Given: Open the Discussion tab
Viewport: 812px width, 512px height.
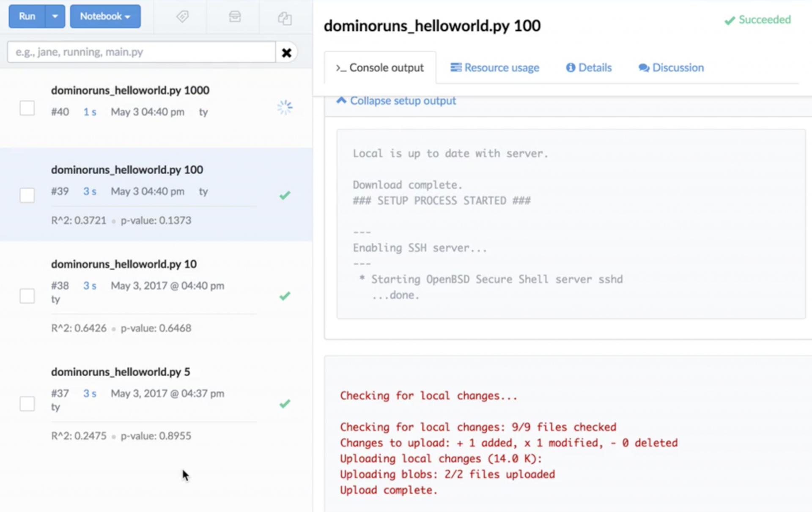Looking at the screenshot, I should (x=671, y=68).
